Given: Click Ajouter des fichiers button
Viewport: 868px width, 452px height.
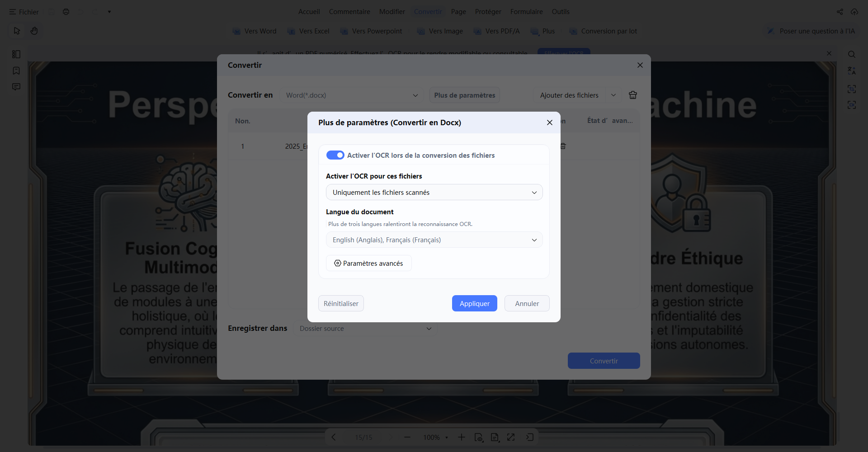Looking at the screenshot, I should [569, 95].
